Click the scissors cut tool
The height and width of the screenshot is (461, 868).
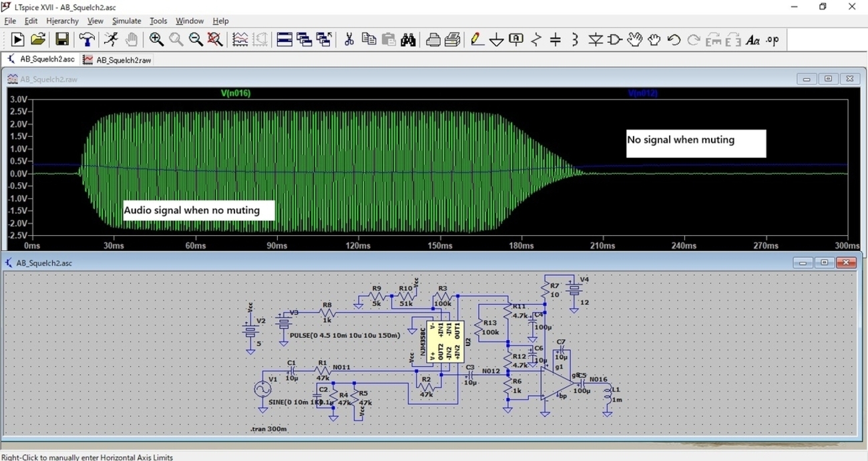349,40
